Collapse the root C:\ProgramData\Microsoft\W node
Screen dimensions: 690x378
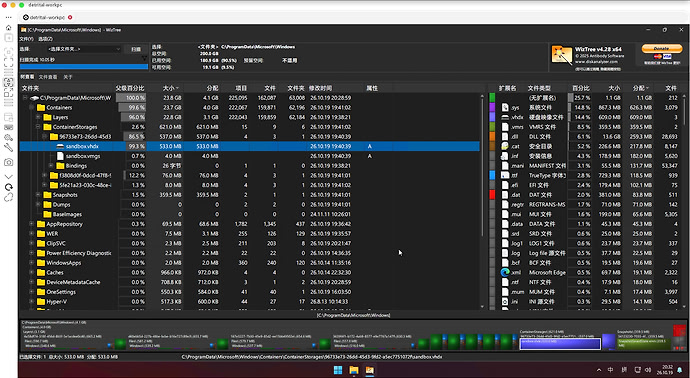tap(25, 98)
